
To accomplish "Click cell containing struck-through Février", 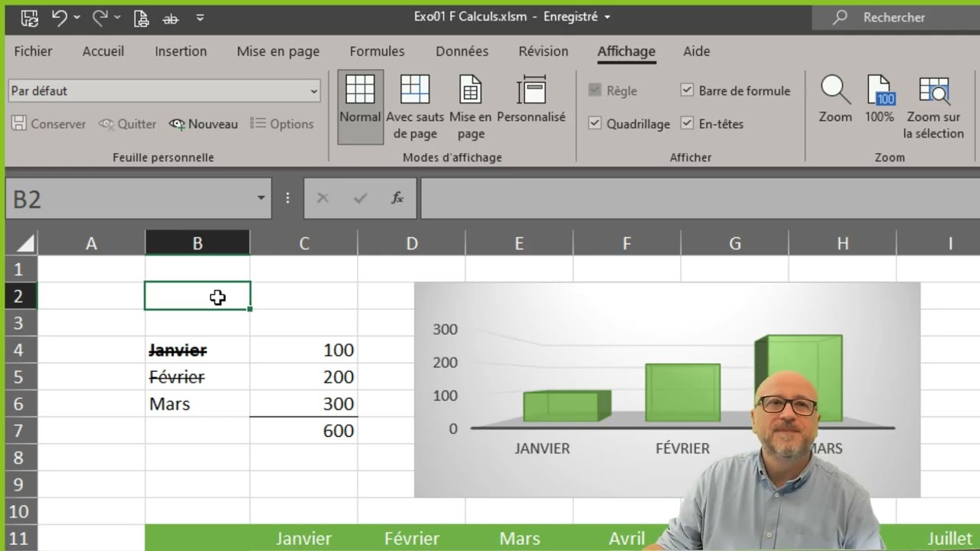I will (x=198, y=377).
